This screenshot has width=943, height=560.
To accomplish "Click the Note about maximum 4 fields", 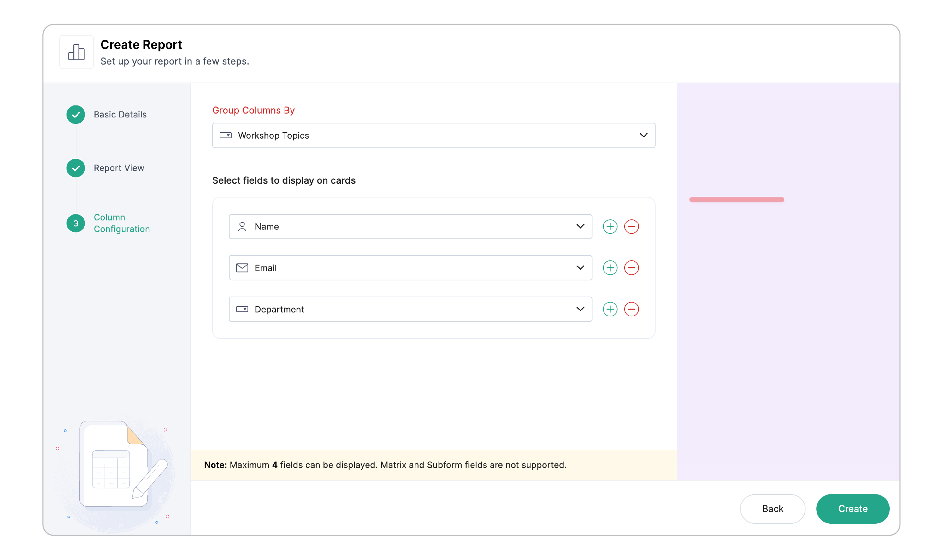I will 385,464.
